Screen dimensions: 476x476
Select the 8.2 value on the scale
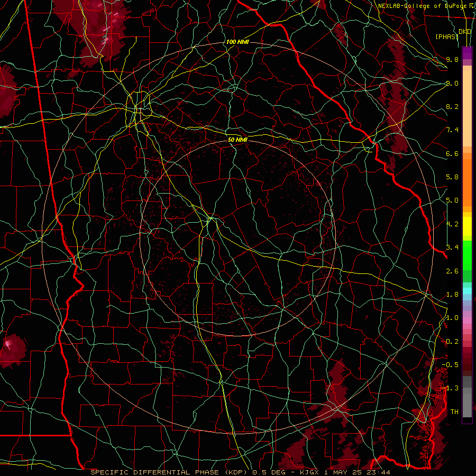pos(452,106)
